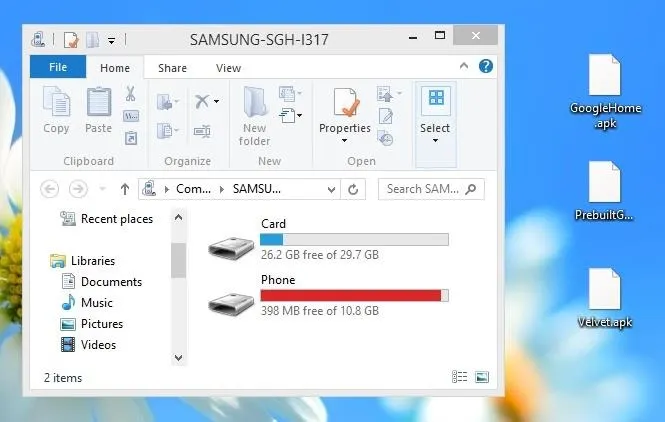
Task: Click the red Phone storage usage bar
Action: tap(354, 296)
